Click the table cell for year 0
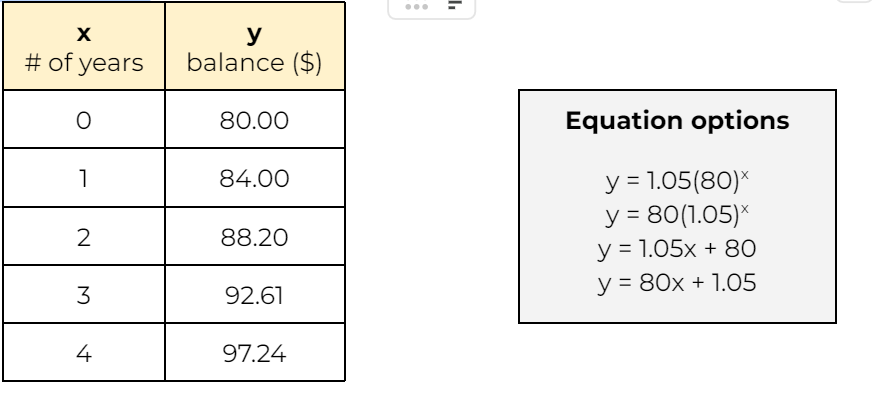 coord(84,123)
